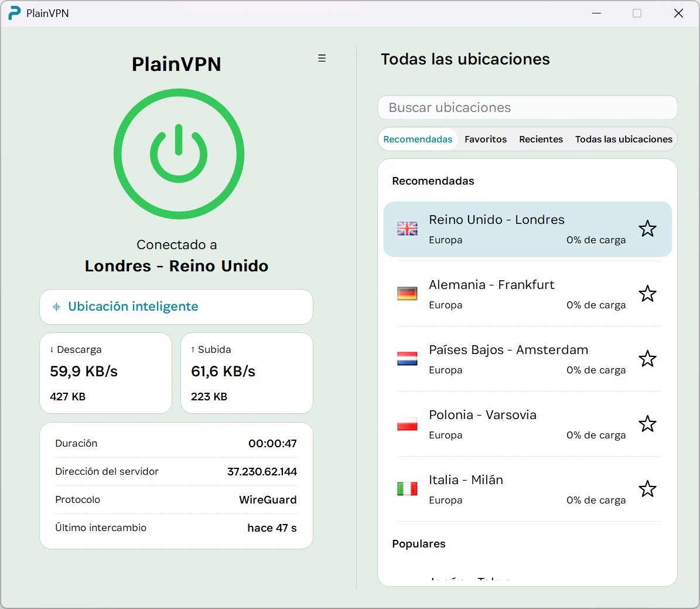Click the PlainVPN logo in title bar
Viewport: 700px width, 609px height.
tap(14, 13)
